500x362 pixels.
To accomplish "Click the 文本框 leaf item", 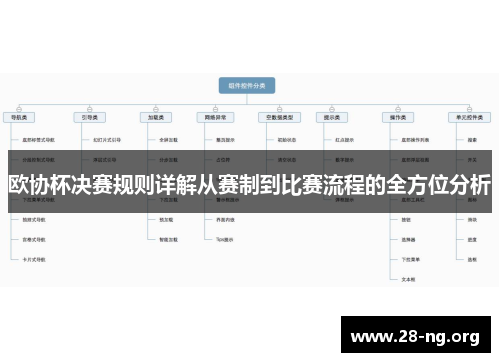I will [x=408, y=280].
